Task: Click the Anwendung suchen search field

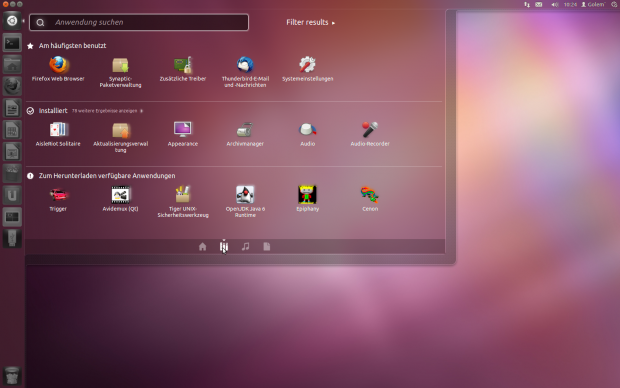Action: [139, 23]
